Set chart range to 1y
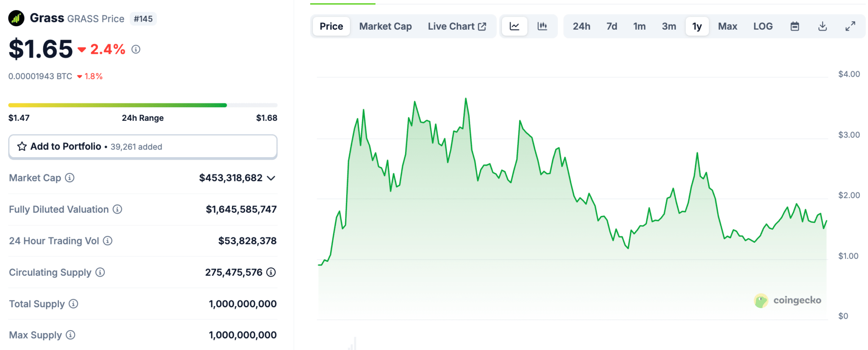The width and height of the screenshot is (868, 350). click(697, 26)
